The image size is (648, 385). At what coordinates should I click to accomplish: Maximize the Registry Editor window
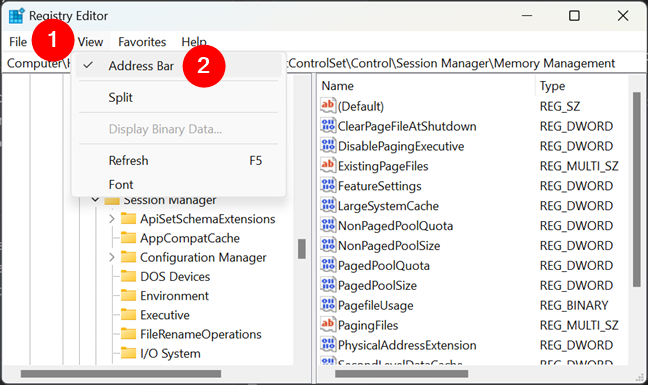tap(574, 16)
